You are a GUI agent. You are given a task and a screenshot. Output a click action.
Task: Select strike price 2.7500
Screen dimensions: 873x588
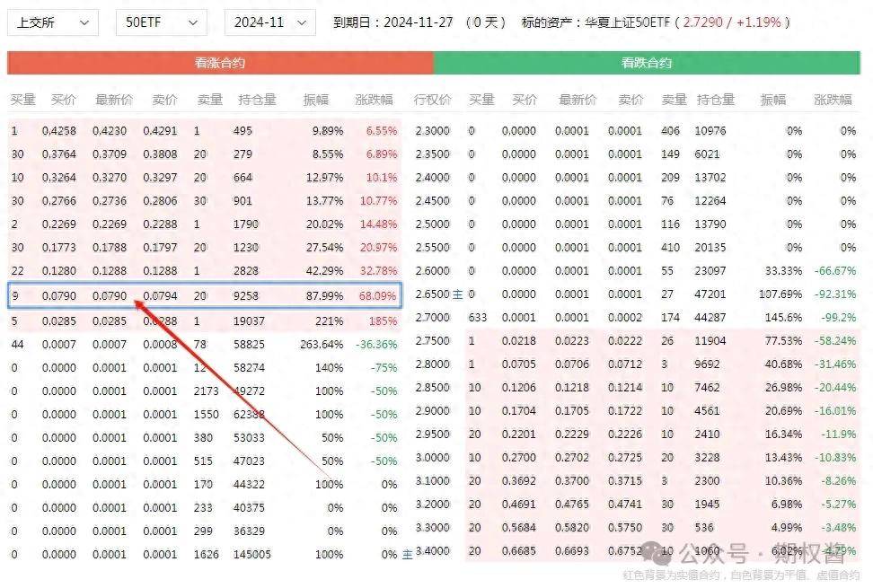(x=433, y=341)
